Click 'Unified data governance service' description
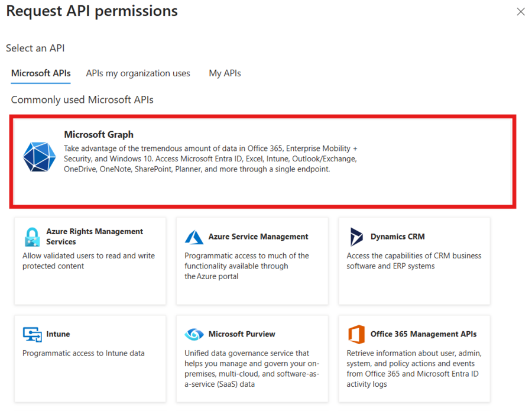 click(x=252, y=368)
